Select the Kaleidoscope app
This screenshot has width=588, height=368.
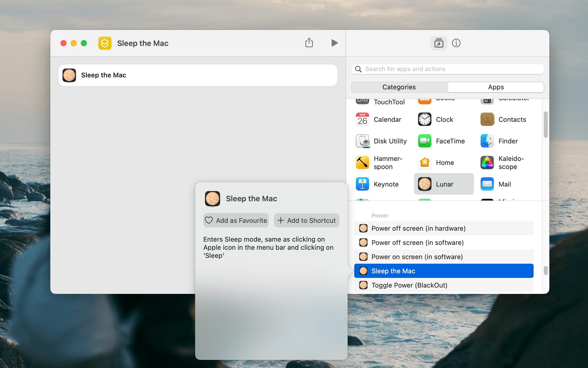pyautogui.click(x=506, y=163)
